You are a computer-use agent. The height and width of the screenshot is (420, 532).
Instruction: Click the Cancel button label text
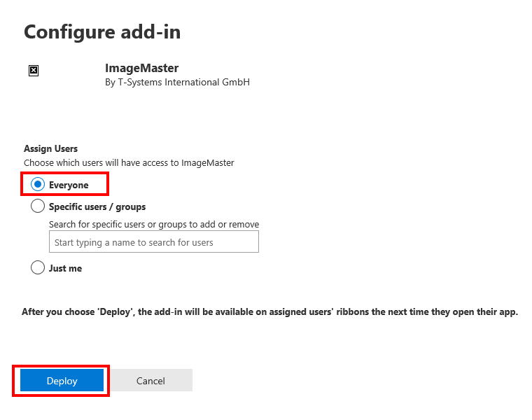[150, 381]
